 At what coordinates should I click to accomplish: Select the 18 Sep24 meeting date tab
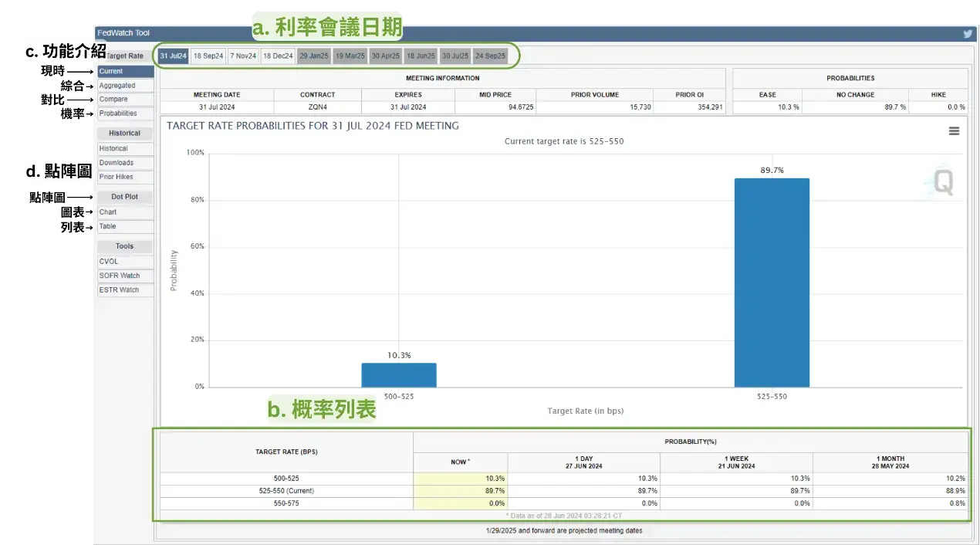coord(207,56)
